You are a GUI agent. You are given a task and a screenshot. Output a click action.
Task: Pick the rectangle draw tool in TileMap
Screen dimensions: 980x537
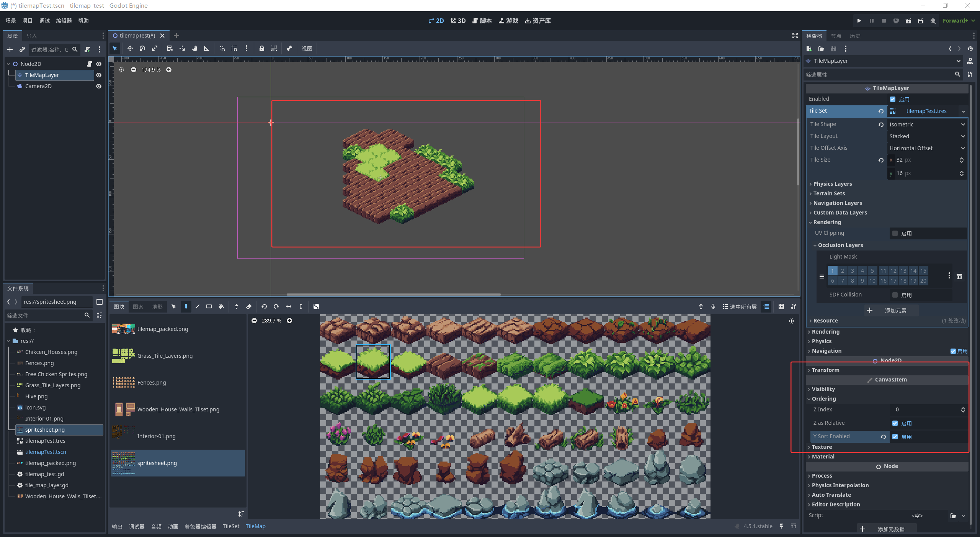209,306
